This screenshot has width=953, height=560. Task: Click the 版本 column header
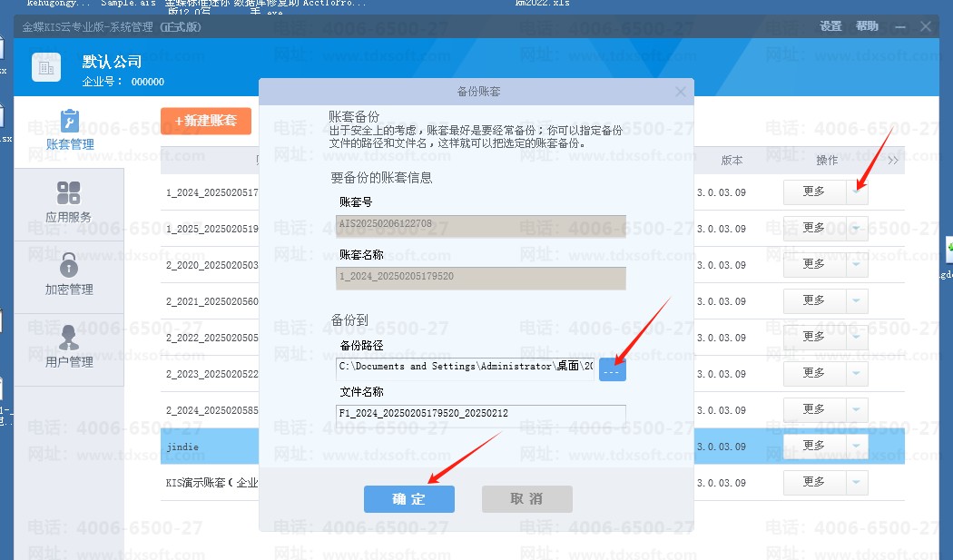coord(732,161)
